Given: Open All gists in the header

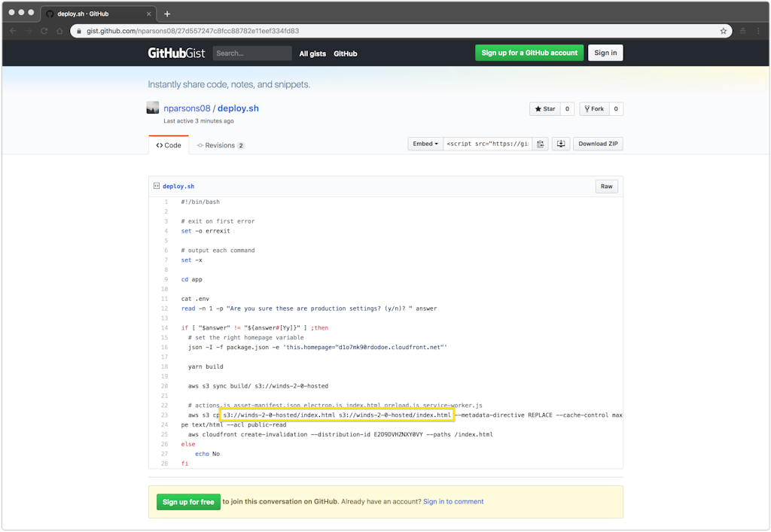Looking at the screenshot, I should [312, 53].
